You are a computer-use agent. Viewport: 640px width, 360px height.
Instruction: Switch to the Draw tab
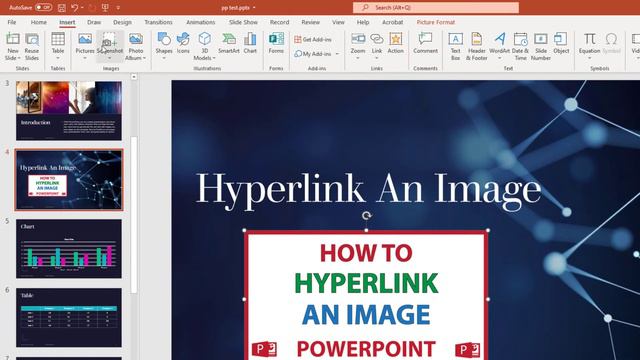[94, 22]
